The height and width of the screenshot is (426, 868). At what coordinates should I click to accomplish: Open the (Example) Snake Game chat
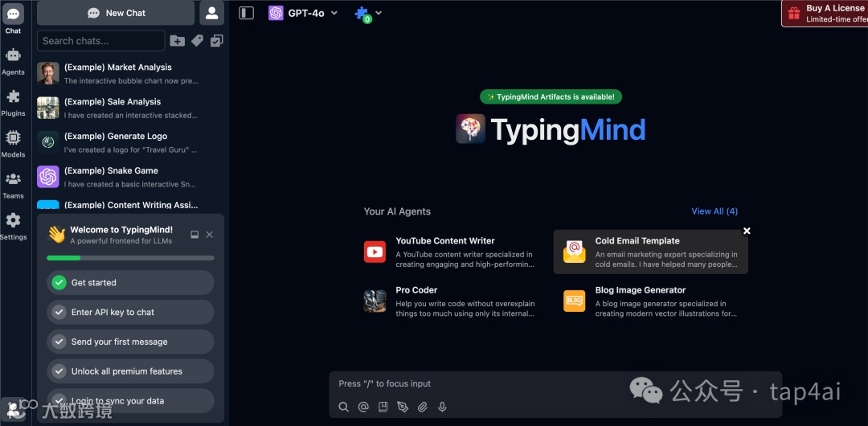[x=130, y=177]
